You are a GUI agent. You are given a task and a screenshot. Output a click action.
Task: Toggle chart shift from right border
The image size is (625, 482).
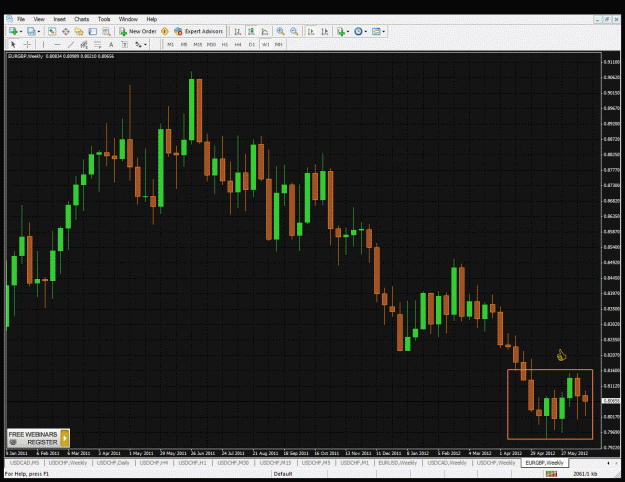coord(325,31)
